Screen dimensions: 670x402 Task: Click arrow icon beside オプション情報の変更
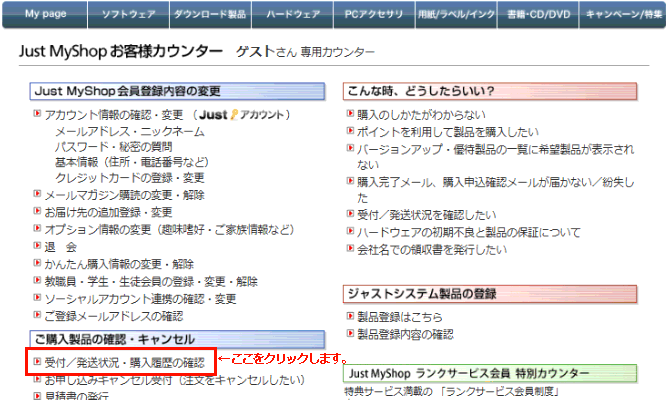coord(37,228)
